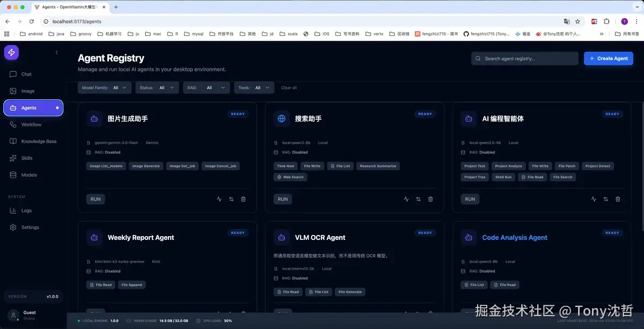Go to Workflow page
This screenshot has height=329, width=644.
[33, 125]
